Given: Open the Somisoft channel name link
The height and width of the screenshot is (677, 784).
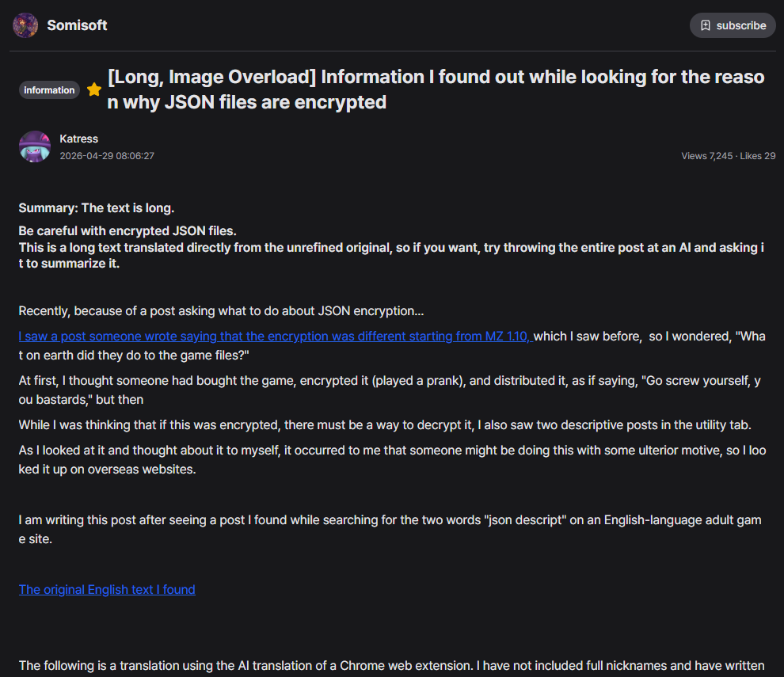Looking at the screenshot, I should pyautogui.click(x=77, y=25).
